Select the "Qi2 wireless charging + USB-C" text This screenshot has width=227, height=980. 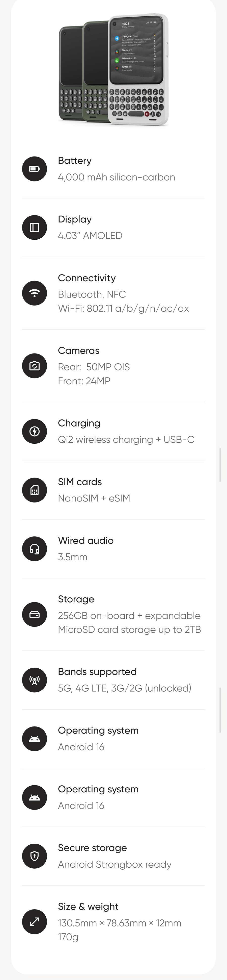tap(126, 440)
